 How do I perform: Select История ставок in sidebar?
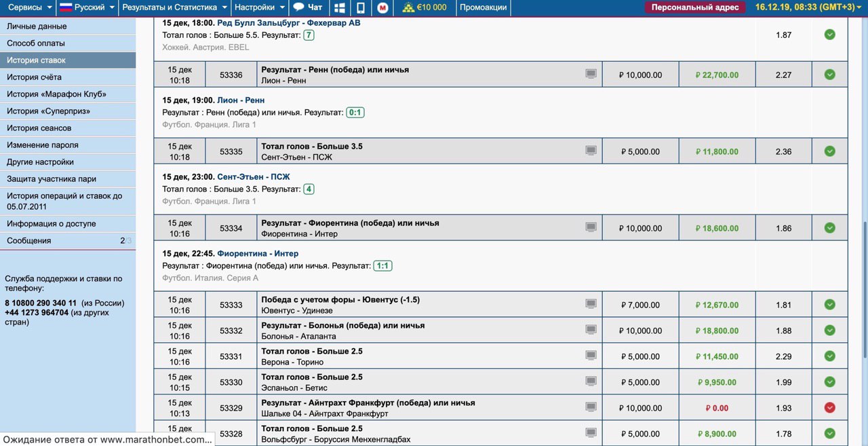68,60
